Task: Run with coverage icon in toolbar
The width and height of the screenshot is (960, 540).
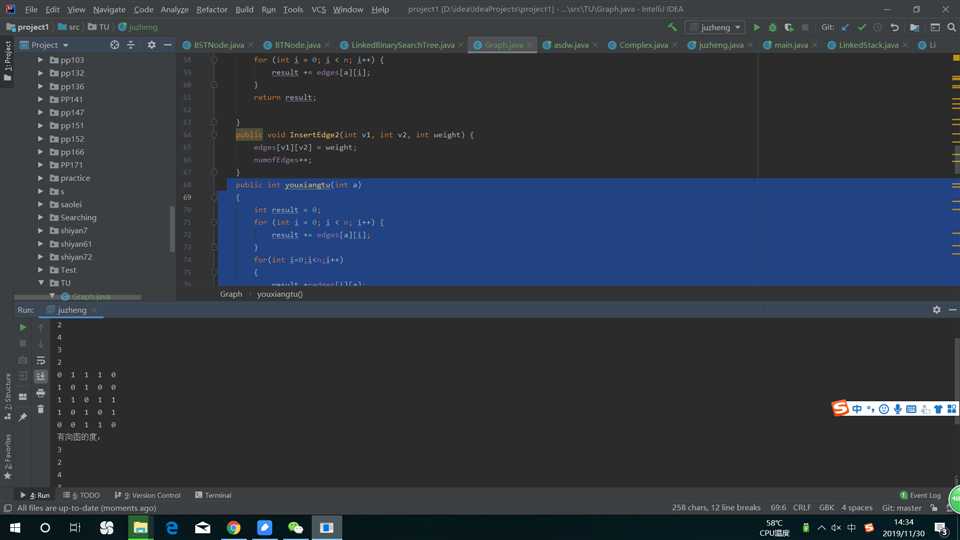Action: [x=789, y=27]
